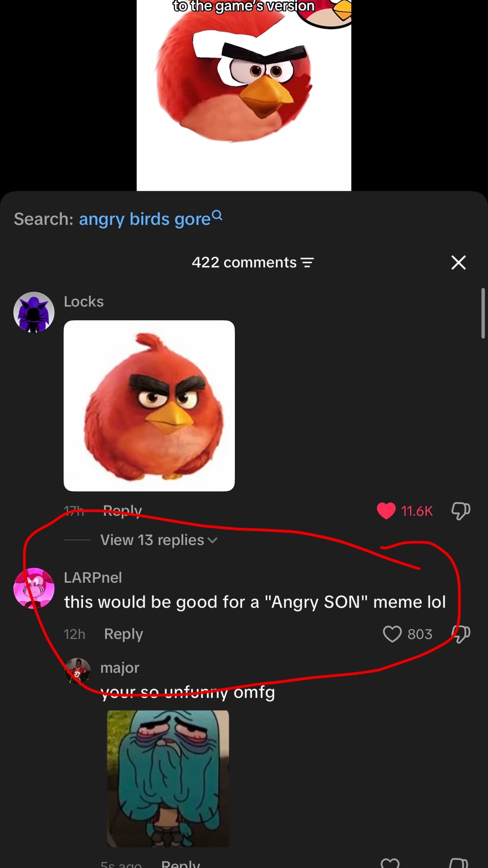Open major's profile avatar

coord(78,671)
